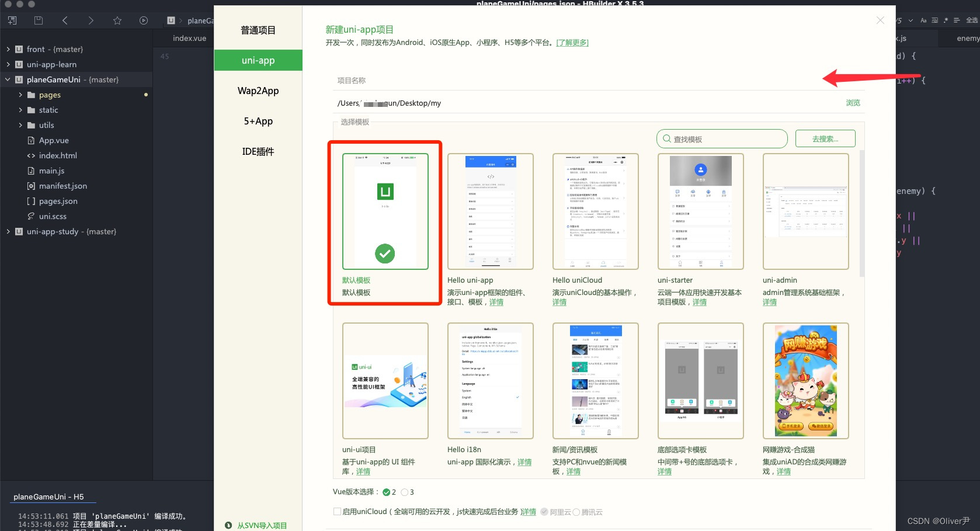Click the front project icon

pyautogui.click(x=19, y=49)
